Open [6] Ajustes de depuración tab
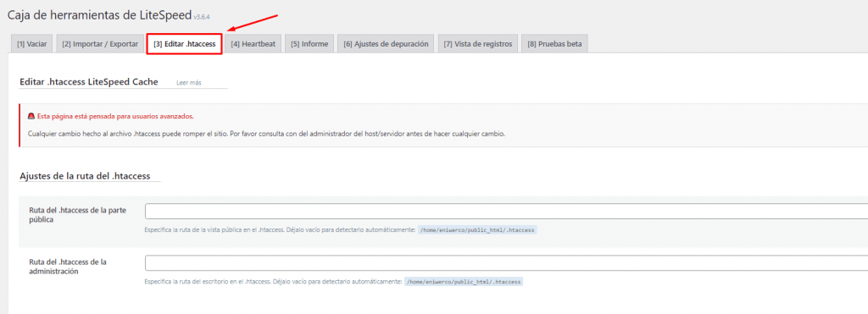This screenshot has height=314, width=868. pyautogui.click(x=386, y=44)
